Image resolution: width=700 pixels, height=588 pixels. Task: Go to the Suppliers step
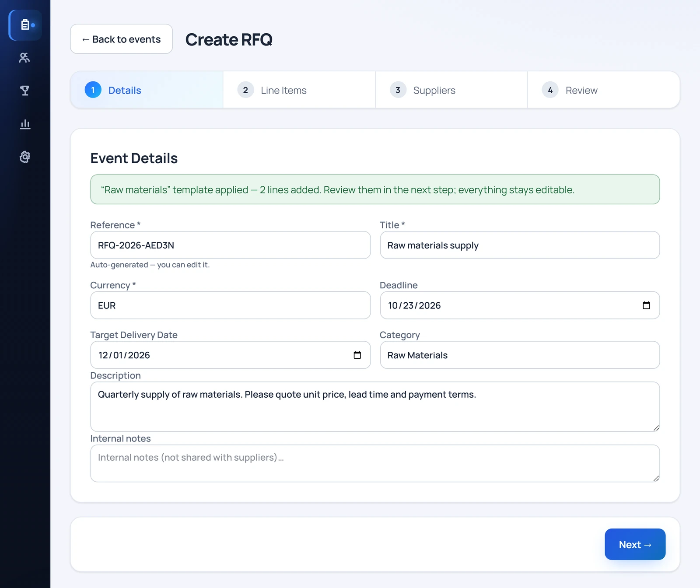click(451, 90)
